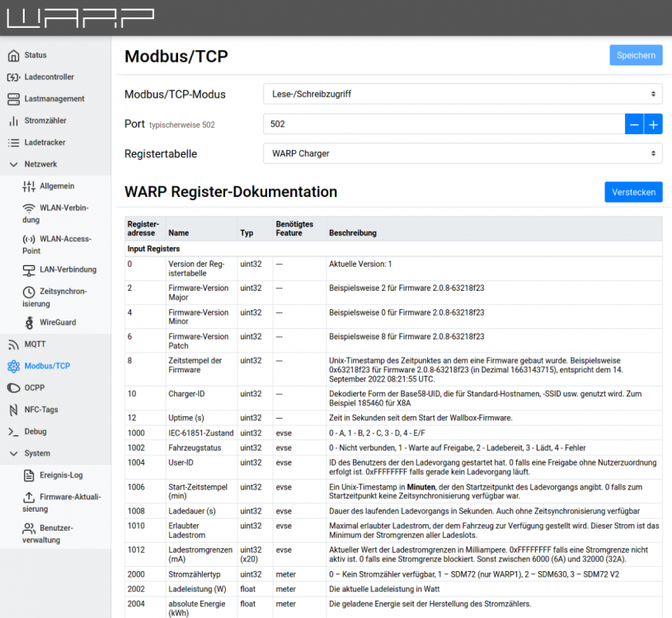Click the Lastmanagement server icon
The height and width of the screenshot is (618, 672).
pyautogui.click(x=13, y=99)
